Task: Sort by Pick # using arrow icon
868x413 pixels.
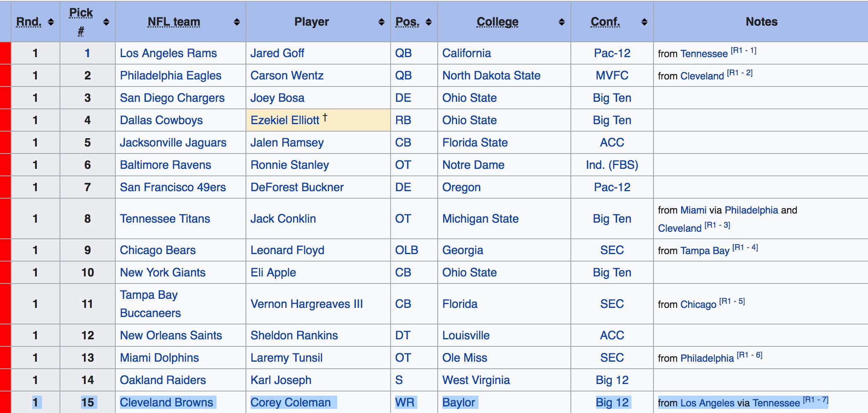Action: (x=106, y=22)
